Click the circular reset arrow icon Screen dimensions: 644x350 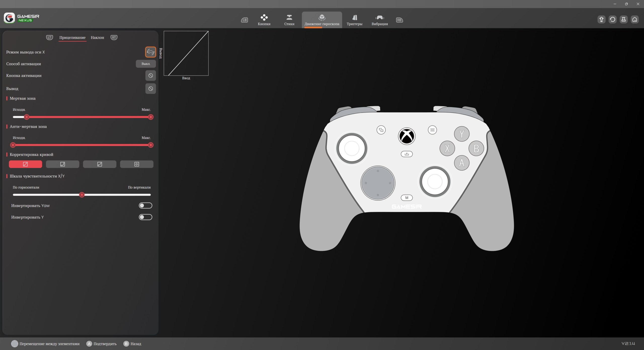pos(612,19)
